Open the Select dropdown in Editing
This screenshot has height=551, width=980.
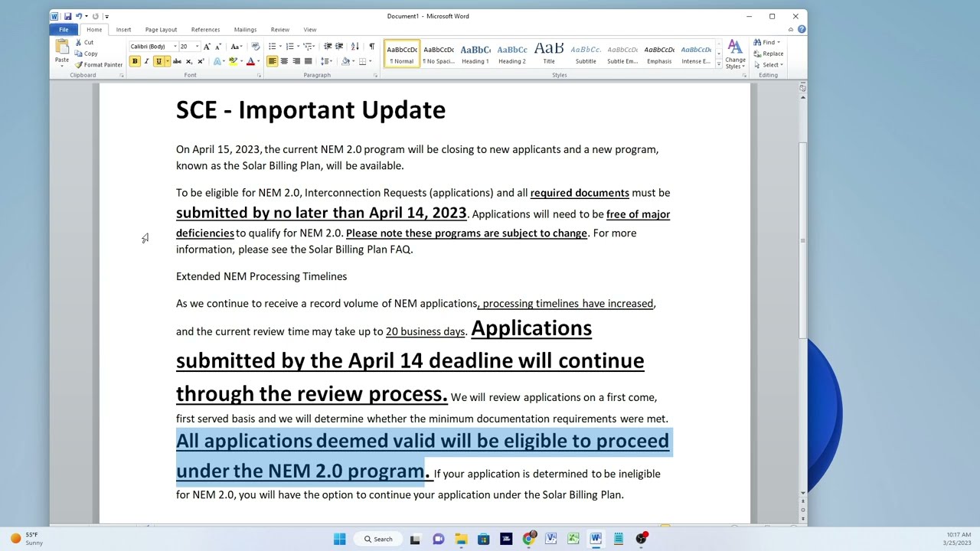pos(767,65)
